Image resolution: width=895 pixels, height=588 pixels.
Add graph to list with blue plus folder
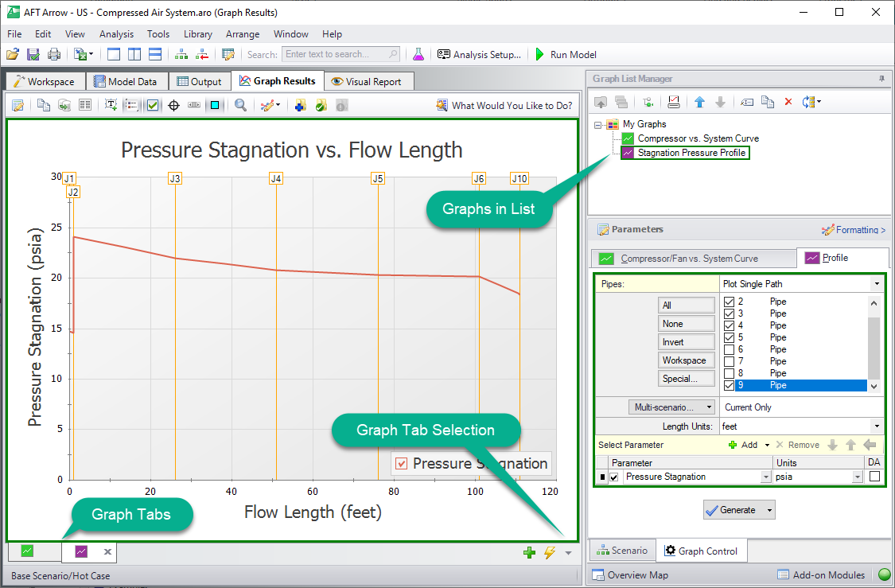click(300, 105)
